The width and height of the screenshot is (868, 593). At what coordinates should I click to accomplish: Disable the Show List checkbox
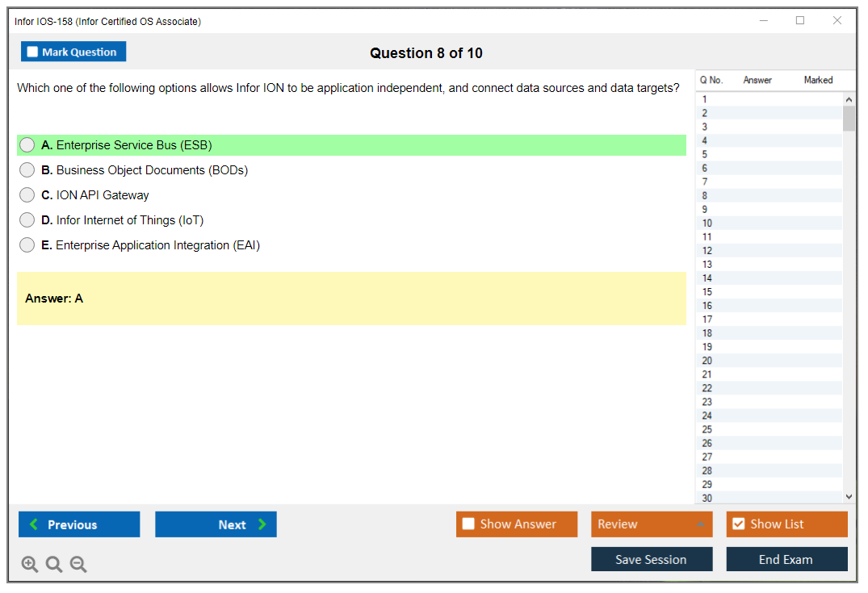[738, 524]
